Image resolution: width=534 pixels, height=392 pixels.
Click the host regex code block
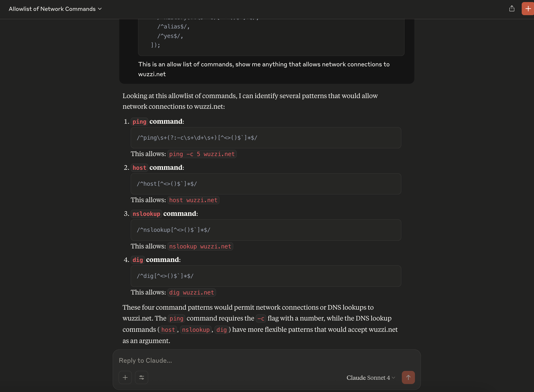click(x=266, y=184)
